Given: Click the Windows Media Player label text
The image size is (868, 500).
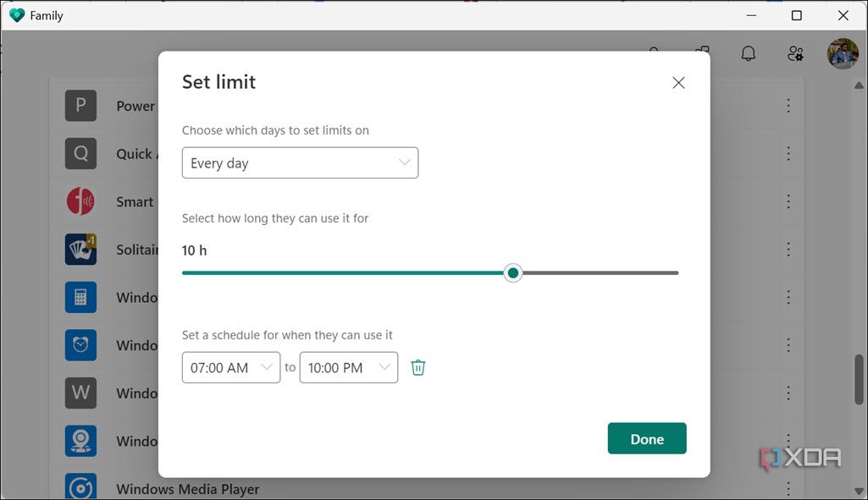Looking at the screenshot, I should click(x=187, y=488).
